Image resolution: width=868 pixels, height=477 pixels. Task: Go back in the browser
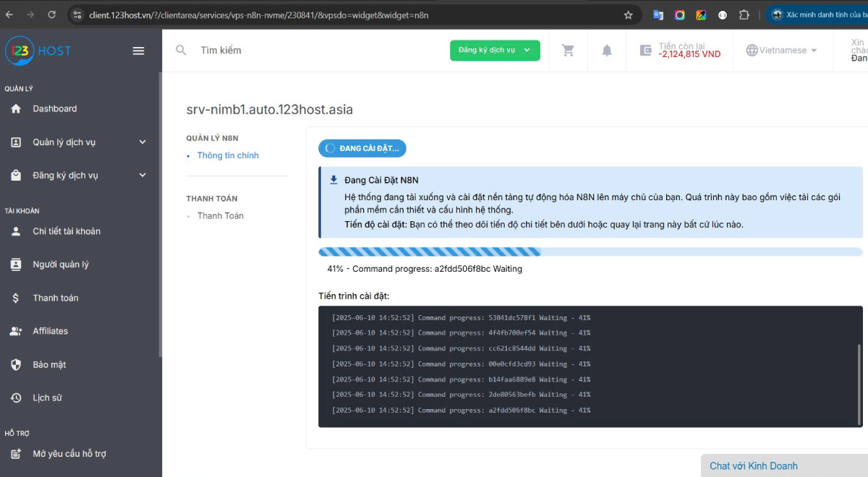coord(11,14)
